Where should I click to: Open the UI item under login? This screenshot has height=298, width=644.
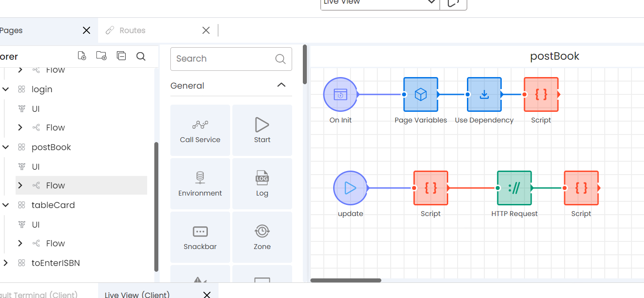coord(36,109)
